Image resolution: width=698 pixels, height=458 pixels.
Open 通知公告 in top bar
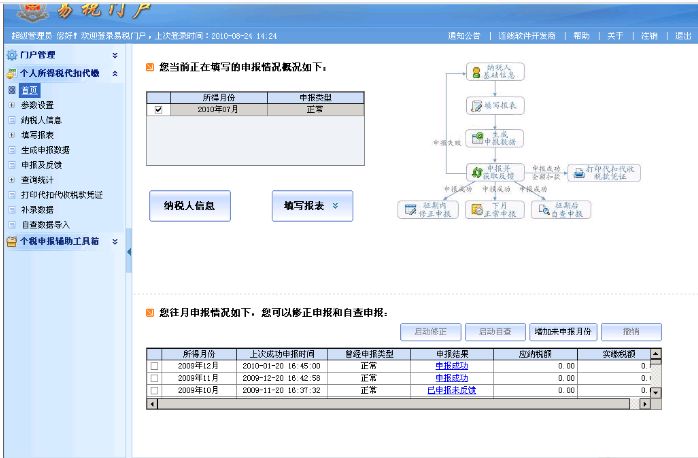(464, 36)
